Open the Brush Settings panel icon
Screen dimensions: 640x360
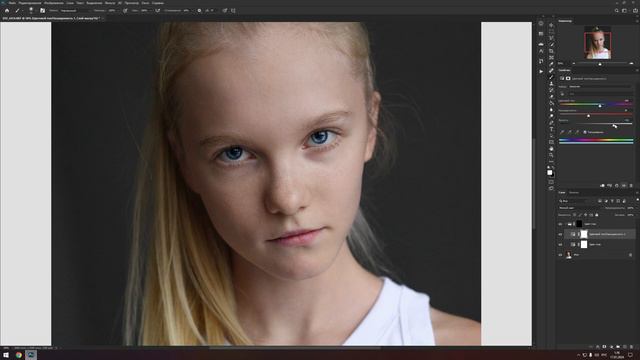coord(42,11)
